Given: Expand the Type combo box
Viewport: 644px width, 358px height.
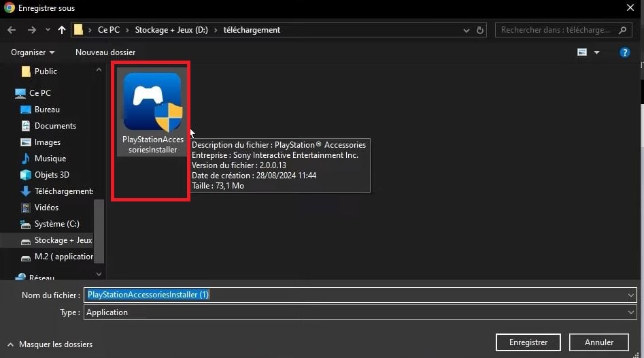Looking at the screenshot, I should point(632,312).
